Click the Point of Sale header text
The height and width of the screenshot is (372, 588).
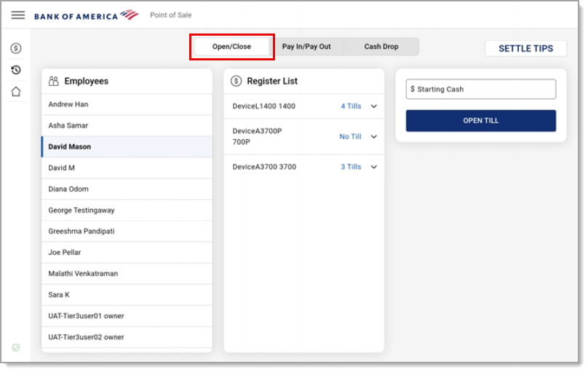170,15
